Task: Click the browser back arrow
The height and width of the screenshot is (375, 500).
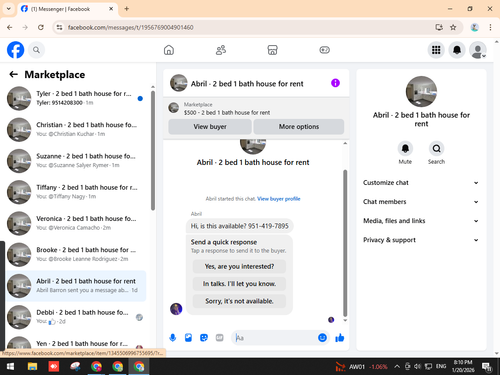Action: pyautogui.click(x=10, y=27)
